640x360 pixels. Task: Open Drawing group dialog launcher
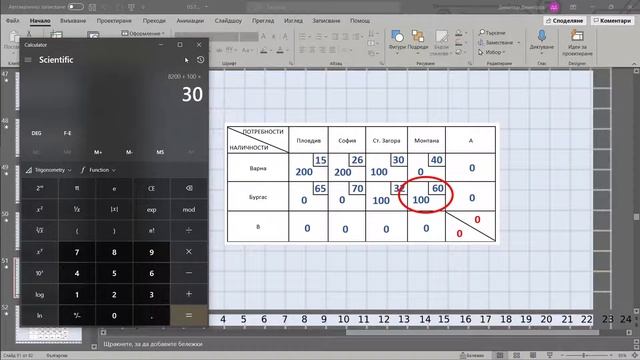(469, 64)
